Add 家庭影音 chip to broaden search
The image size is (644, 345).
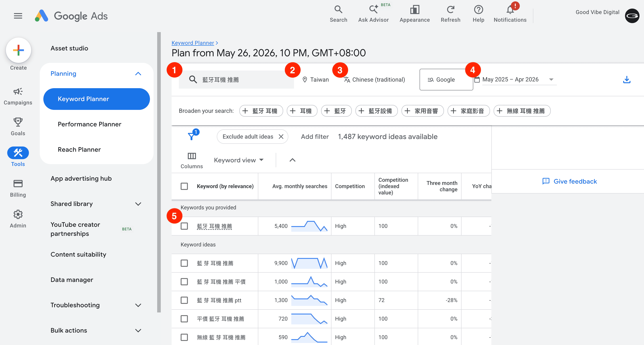pos(469,111)
